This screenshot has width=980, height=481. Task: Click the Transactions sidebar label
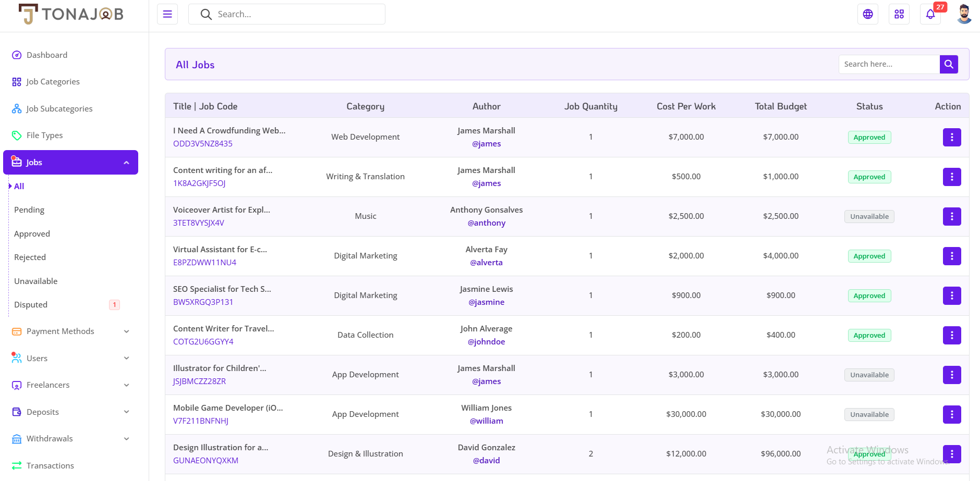click(50, 466)
